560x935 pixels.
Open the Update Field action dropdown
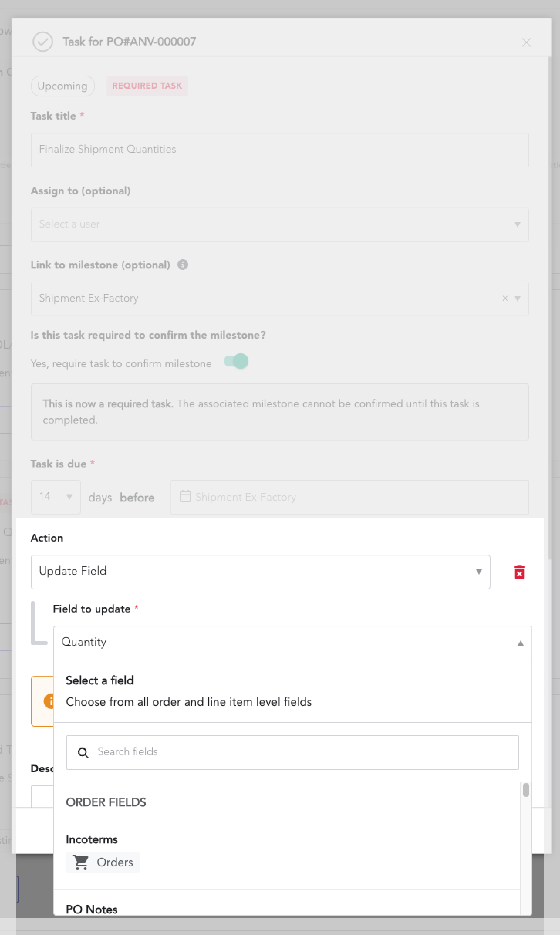point(260,572)
